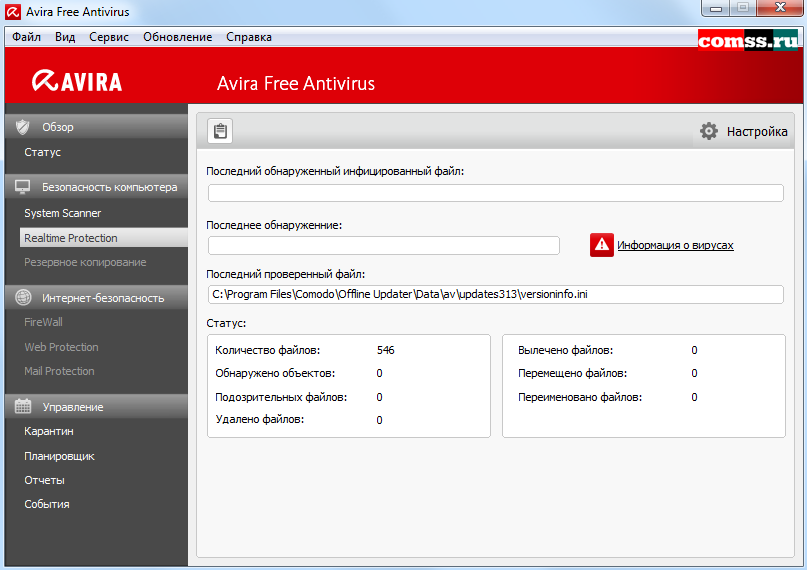Close the Avira Free Antivirus window
The width and height of the screenshot is (807, 570).
[780, 8]
